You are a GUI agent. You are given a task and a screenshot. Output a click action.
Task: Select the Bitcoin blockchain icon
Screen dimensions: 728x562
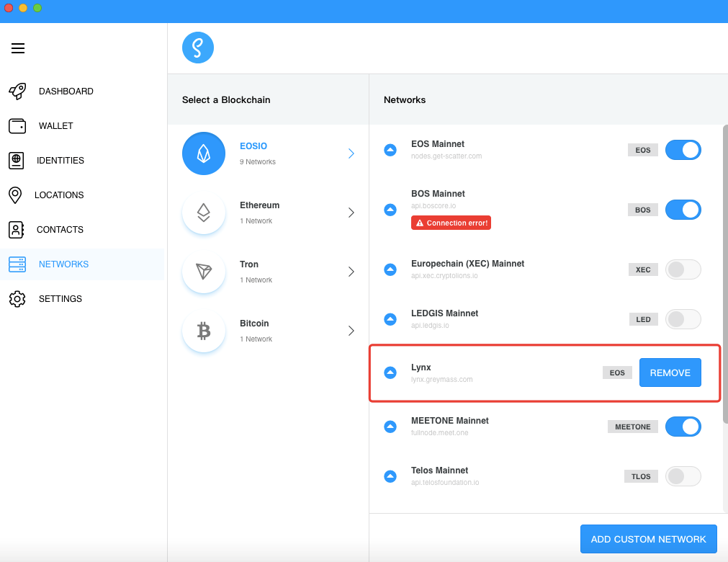tap(204, 331)
